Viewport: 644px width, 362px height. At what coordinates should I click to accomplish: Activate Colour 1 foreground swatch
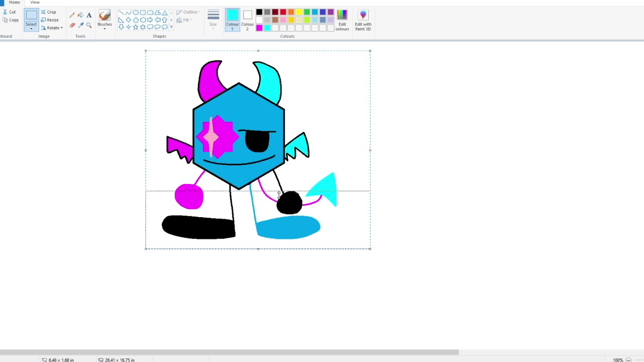pos(232,20)
